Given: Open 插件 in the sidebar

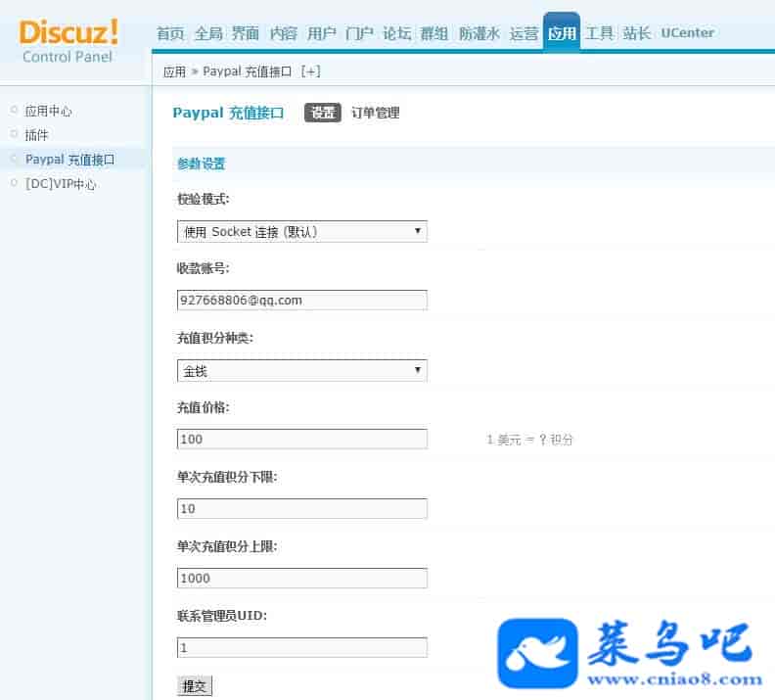Looking at the screenshot, I should click(36, 135).
